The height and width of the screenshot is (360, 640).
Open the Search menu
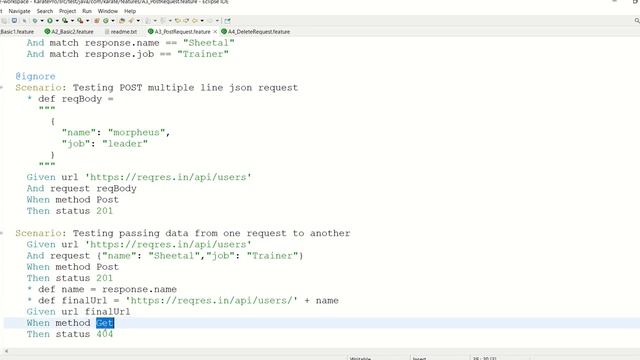click(x=44, y=11)
